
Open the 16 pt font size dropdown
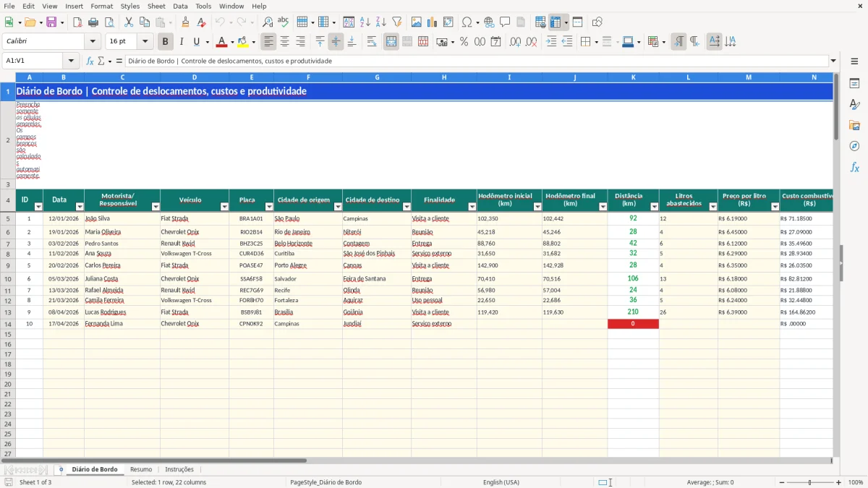[x=145, y=42]
